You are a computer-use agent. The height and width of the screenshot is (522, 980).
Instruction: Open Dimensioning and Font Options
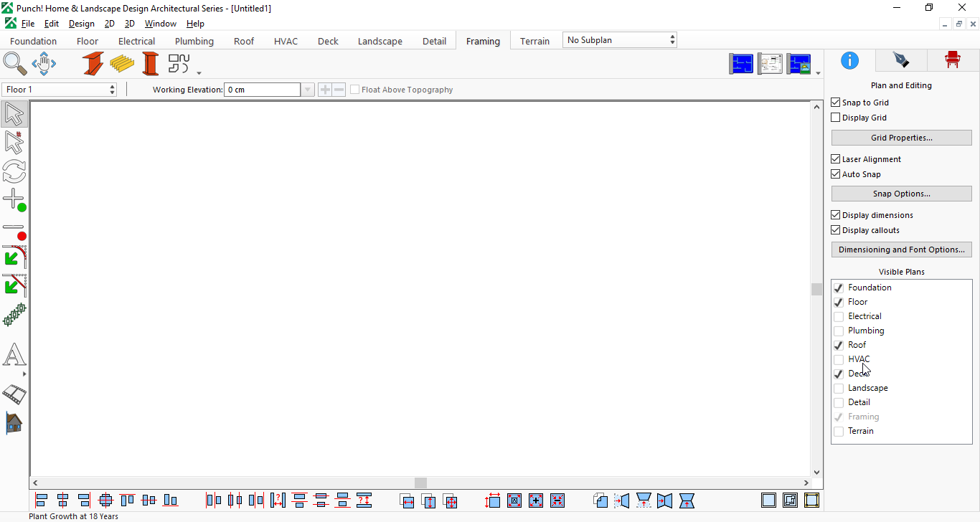point(902,250)
